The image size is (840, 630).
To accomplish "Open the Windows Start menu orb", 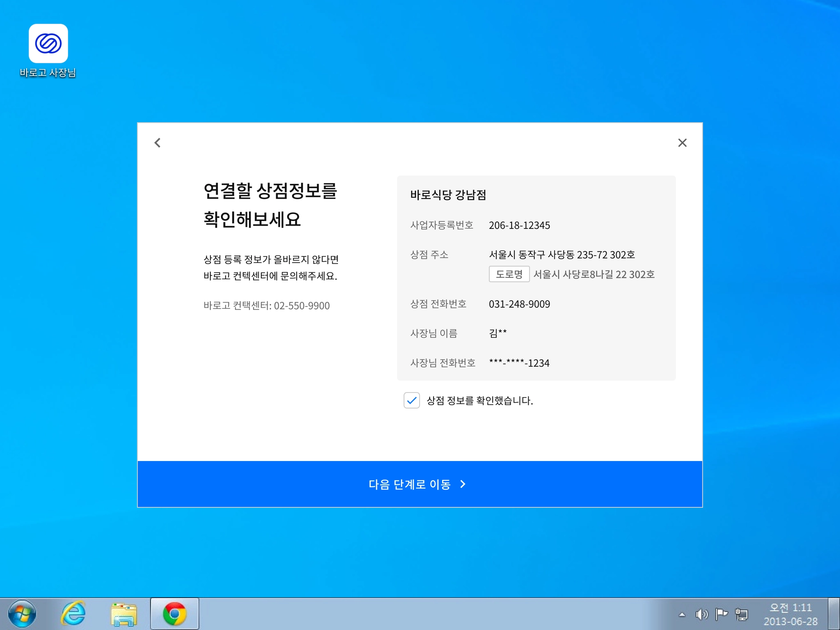I will pyautogui.click(x=22, y=614).
